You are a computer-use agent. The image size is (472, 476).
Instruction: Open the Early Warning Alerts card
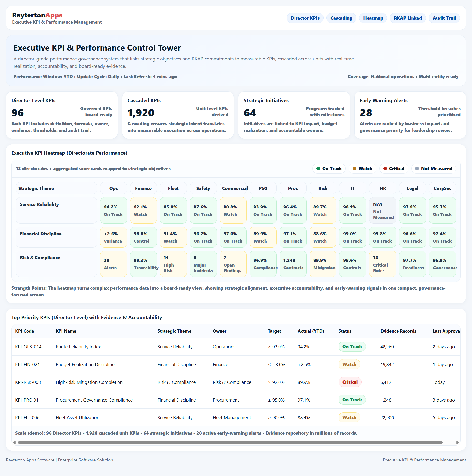pos(410,115)
